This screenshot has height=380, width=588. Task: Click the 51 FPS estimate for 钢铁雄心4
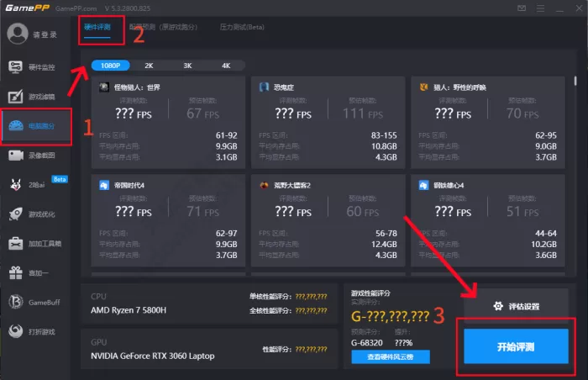click(522, 211)
